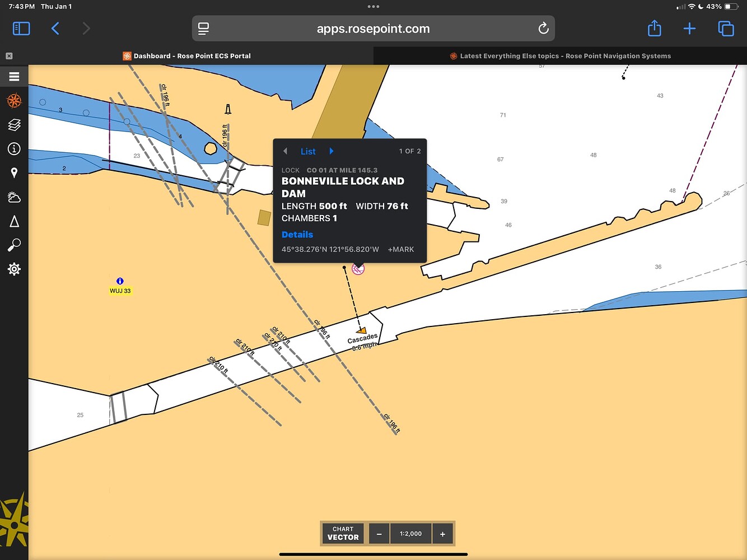The image size is (747, 560).
Task: Open the chart layers panel
Action: tap(14, 125)
